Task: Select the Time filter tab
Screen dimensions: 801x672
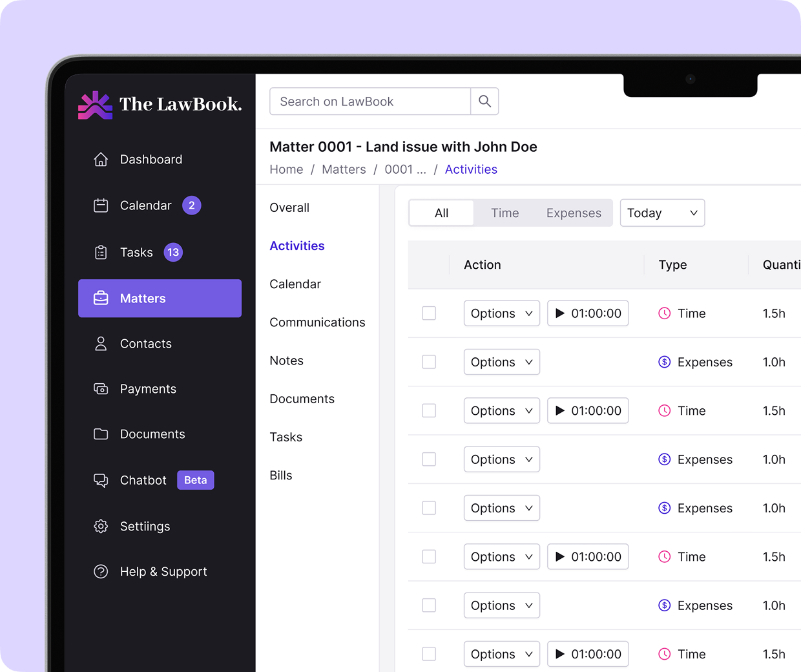Action: click(505, 213)
